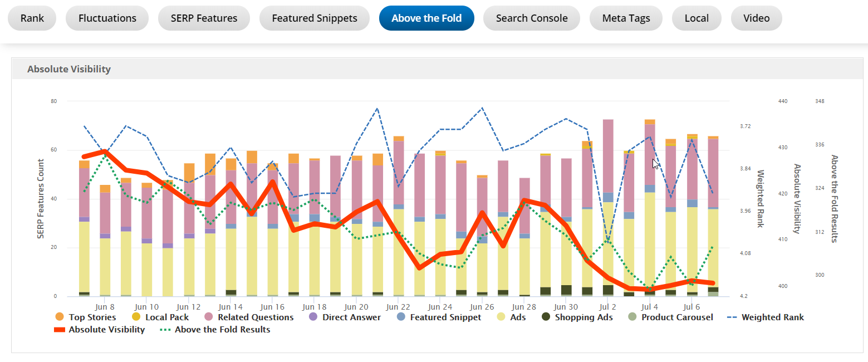Select the Featured Snippets tab
This screenshot has width=868, height=362.
315,18
